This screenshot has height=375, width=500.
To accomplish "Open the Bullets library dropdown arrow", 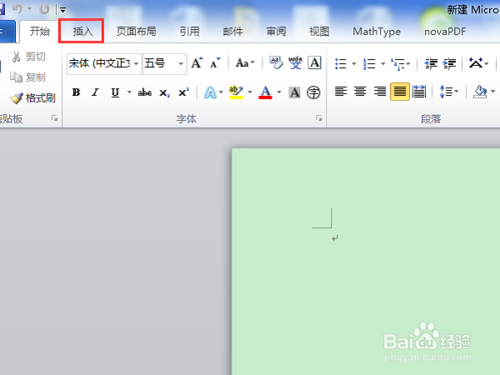I will pyautogui.click(x=354, y=63).
